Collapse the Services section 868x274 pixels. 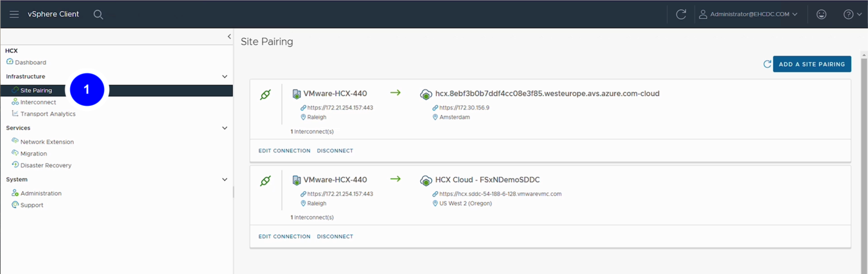tap(224, 128)
